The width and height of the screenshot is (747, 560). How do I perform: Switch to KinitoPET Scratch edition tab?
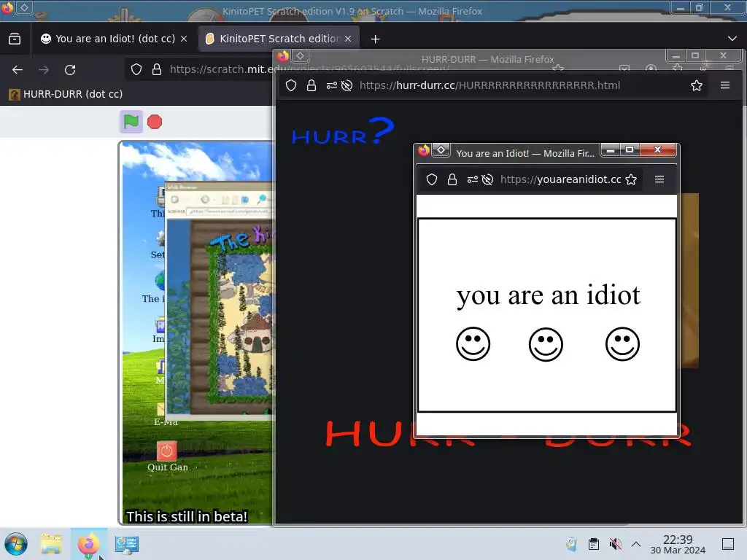click(274, 39)
